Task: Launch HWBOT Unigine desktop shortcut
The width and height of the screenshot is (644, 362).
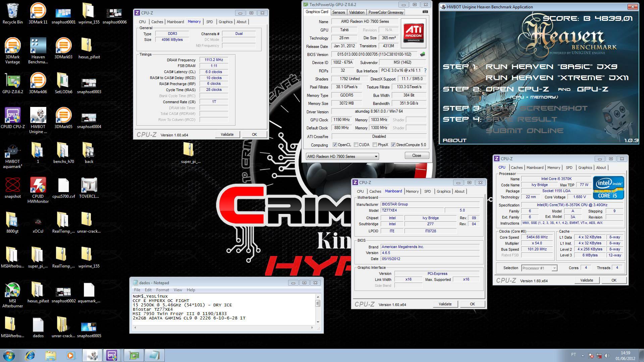Action: coord(38,120)
